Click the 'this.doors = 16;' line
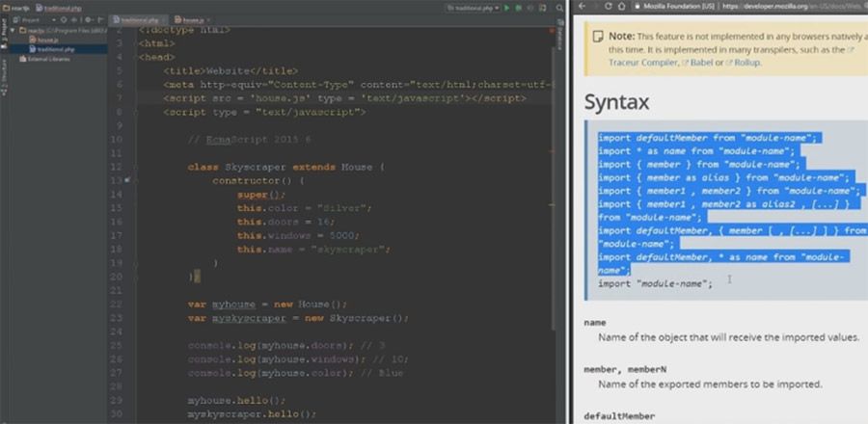Viewport: 868px width, 424px height. pyautogui.click(x=285, y=222)
